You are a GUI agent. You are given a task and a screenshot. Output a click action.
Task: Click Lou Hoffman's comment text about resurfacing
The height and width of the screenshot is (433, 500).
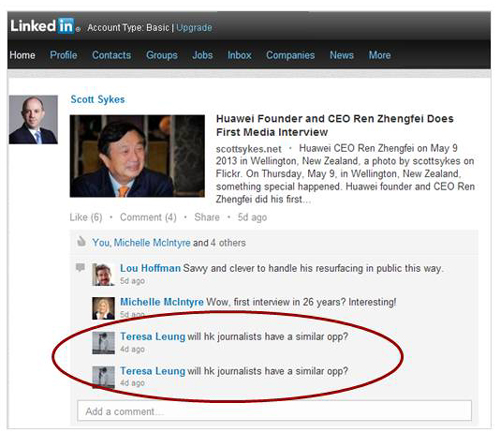coord(313,268)
